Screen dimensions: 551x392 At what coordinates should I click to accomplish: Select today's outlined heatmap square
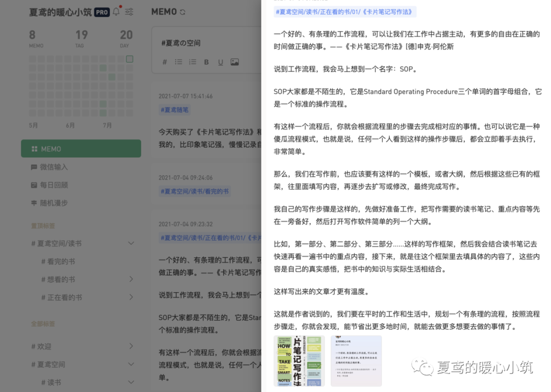pos(130,59)
